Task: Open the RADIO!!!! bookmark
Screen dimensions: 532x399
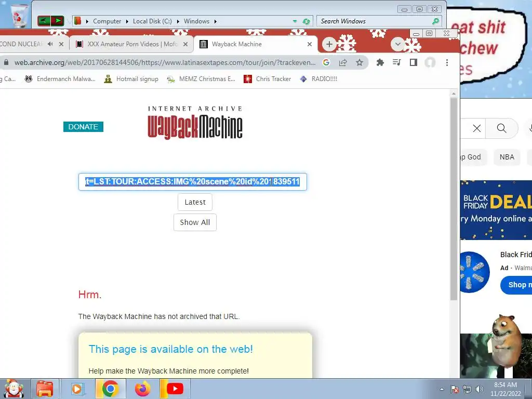Action: point(318,79)
